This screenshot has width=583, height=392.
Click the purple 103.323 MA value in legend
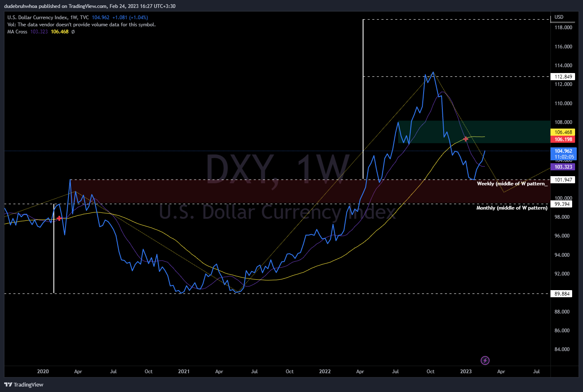39,32
